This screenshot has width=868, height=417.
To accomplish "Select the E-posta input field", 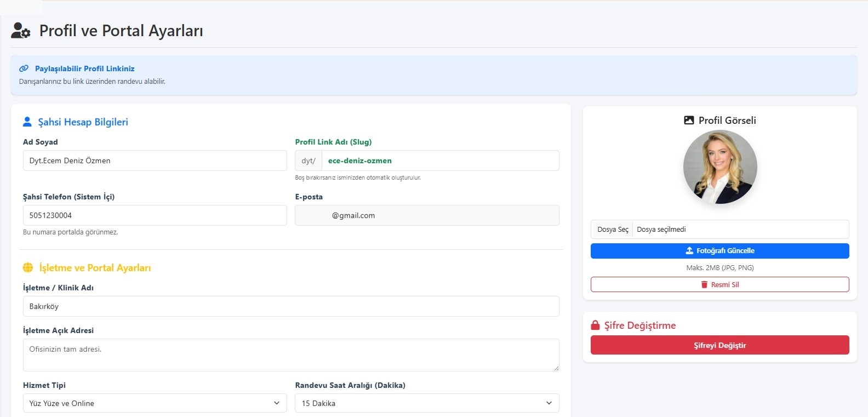I will tap(426, 215).
